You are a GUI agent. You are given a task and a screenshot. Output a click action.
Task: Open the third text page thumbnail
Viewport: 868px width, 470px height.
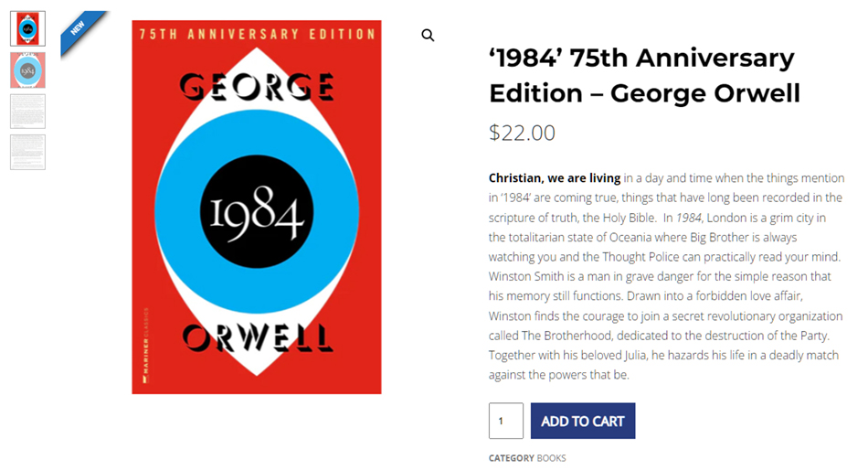coord(27,111)
